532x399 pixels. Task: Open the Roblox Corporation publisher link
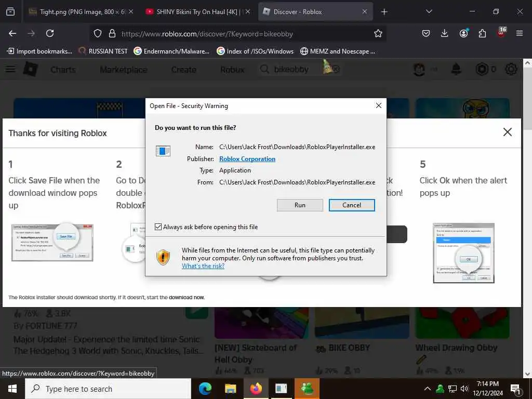coord(247,159)
